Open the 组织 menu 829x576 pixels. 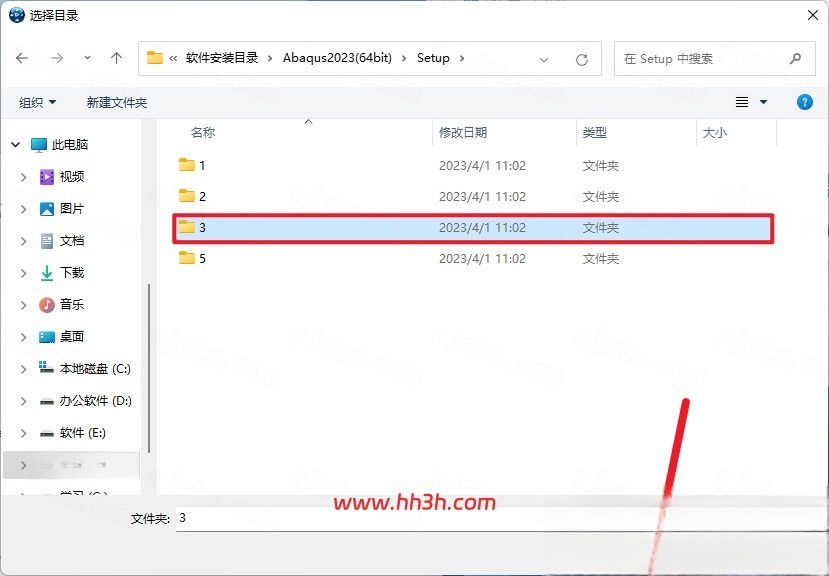38,103
